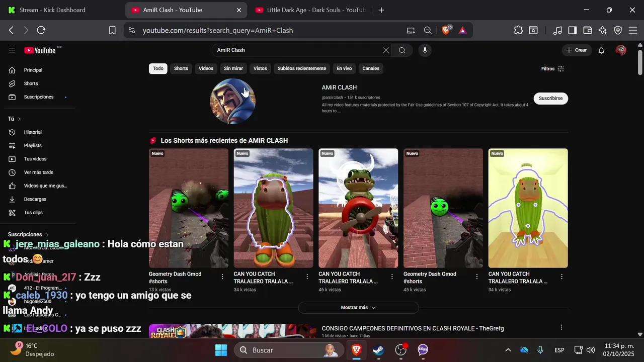This screenshot has height=362, width=644.
Task: Open the crocodile on propeller short thumbnail
Action: pos(358,208)
